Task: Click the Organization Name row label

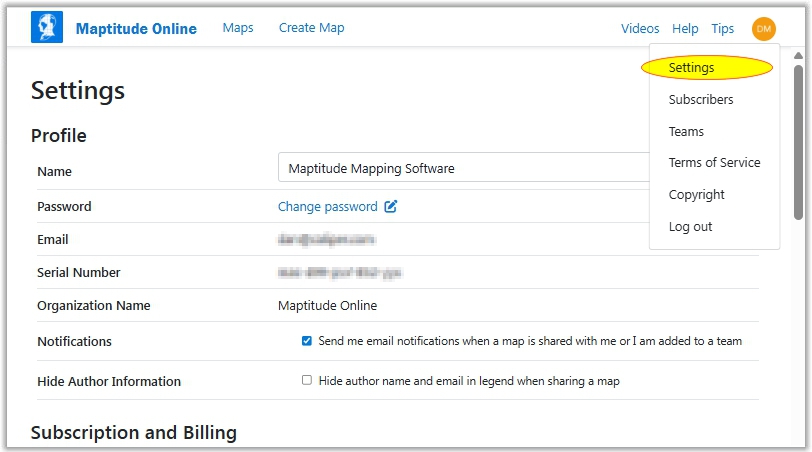Action: click(x=94, y=305)
